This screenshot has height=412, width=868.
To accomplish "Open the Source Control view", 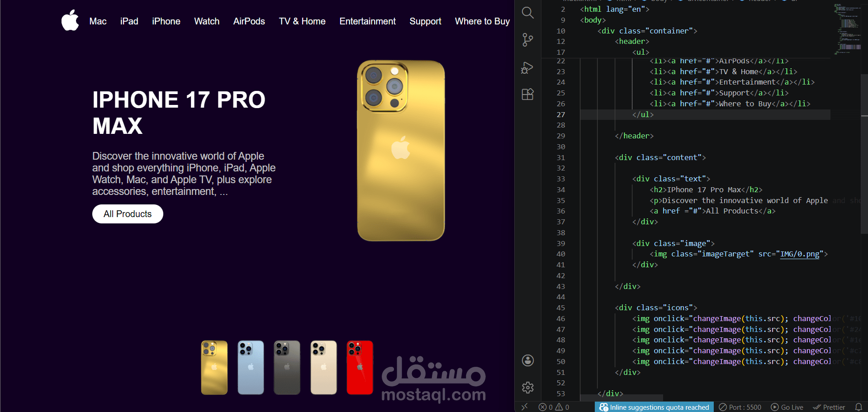I will tap(527, 40).
